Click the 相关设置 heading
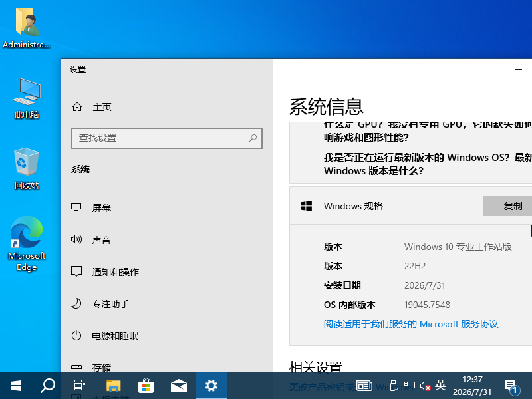532x399 pixels. 315,367
